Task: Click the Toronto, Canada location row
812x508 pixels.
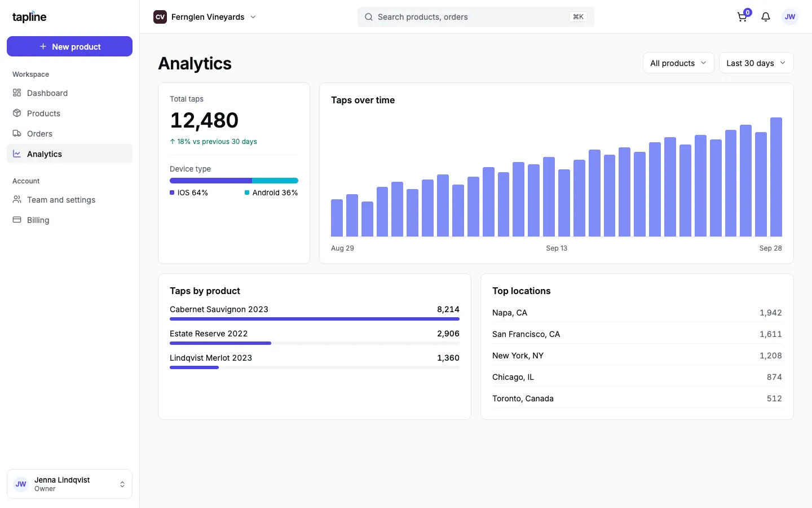Action: (637, 398)
